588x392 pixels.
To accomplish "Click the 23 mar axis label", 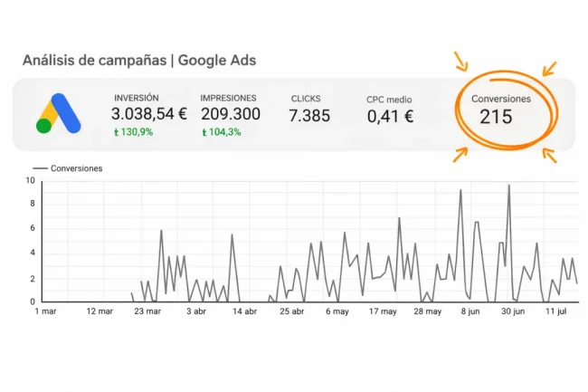I will 147,311.
